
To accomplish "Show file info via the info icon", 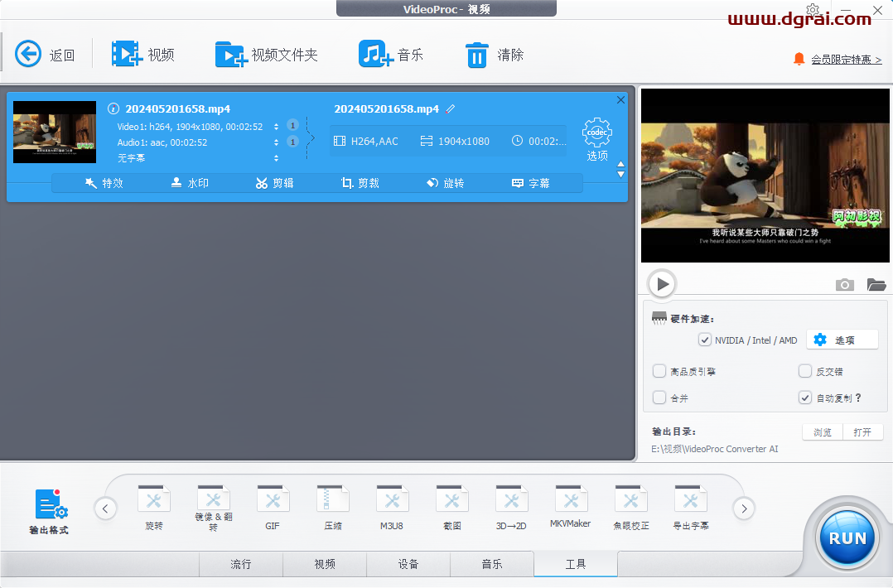I will click(113, 108).
